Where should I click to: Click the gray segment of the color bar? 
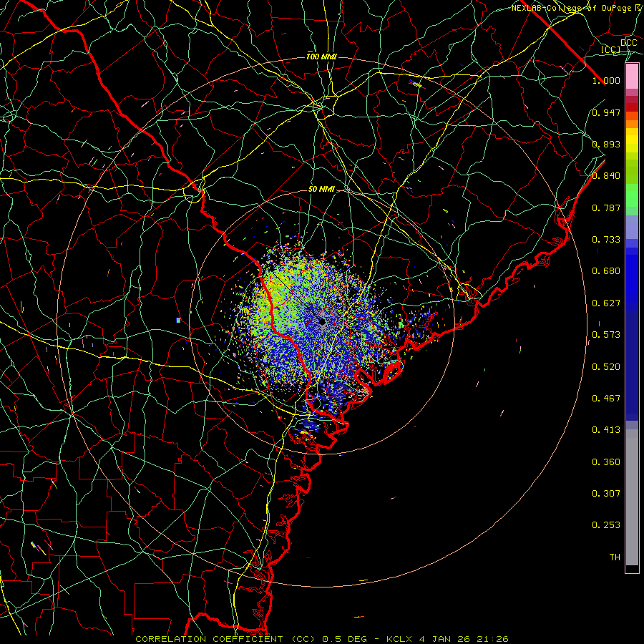(632, 497)
